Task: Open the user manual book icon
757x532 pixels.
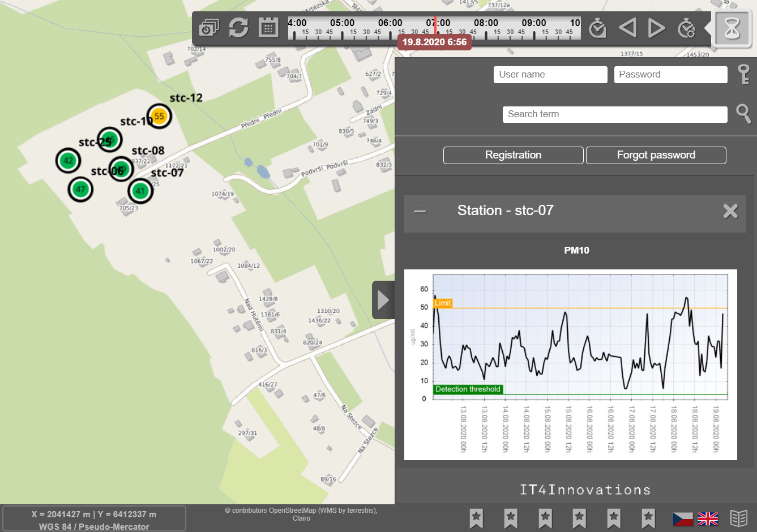Action: (739, 518)
